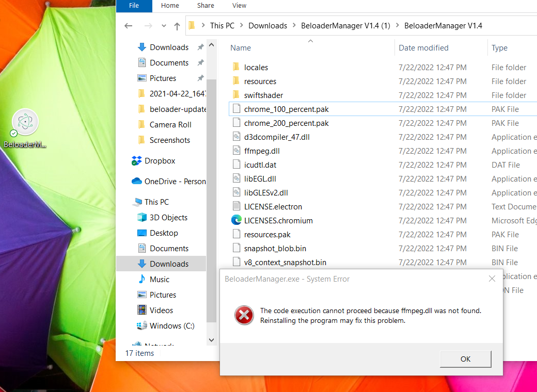Sort files by Date modified column header
This screenshot has width=537, height=392.
423,48
